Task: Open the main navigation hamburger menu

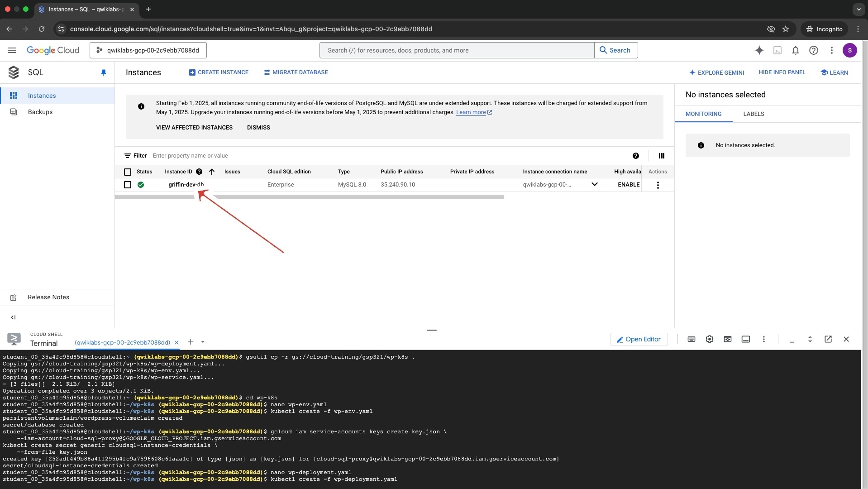Action: (12, 50)
